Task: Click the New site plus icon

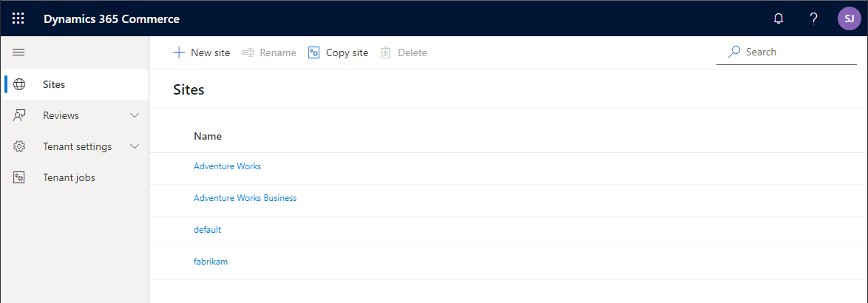Action: [x=178, y=52]
